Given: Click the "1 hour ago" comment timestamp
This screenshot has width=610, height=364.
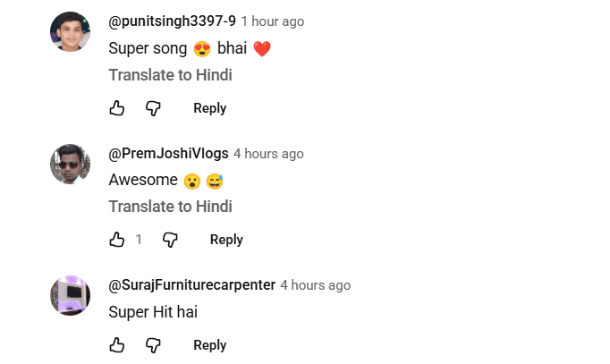Looking at the screenshot, I should pyautogui.click(x=273, y=21).
